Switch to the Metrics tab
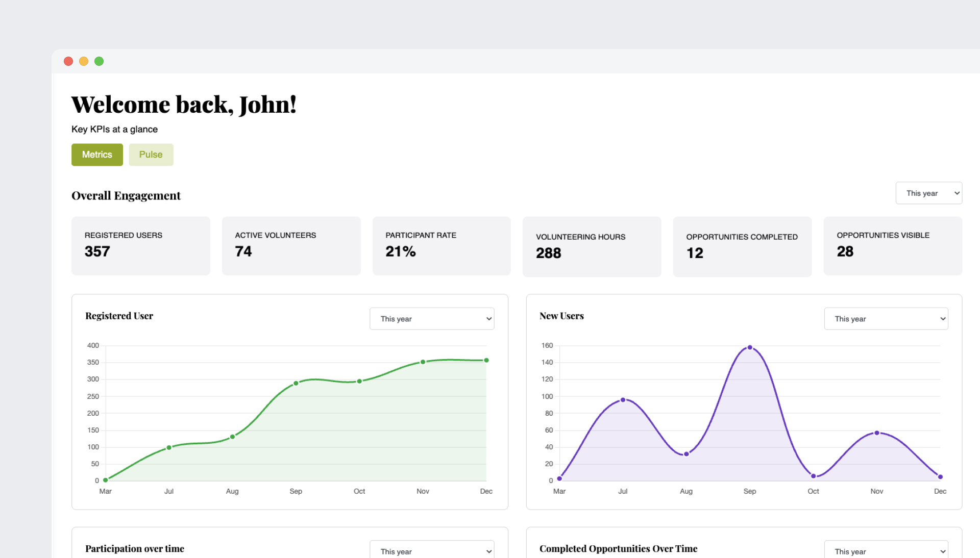This screenshot has height=558, width=980. pos(97,155)
